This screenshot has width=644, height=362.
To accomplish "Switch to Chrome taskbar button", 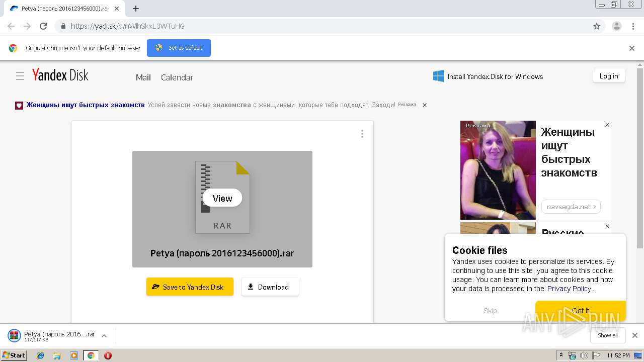I will (x=91, y=355).
